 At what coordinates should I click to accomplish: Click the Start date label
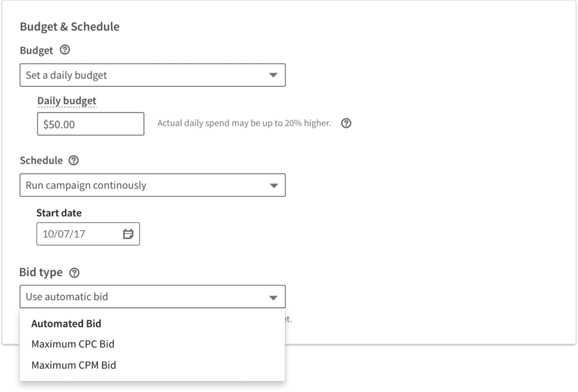coord(59,213)
